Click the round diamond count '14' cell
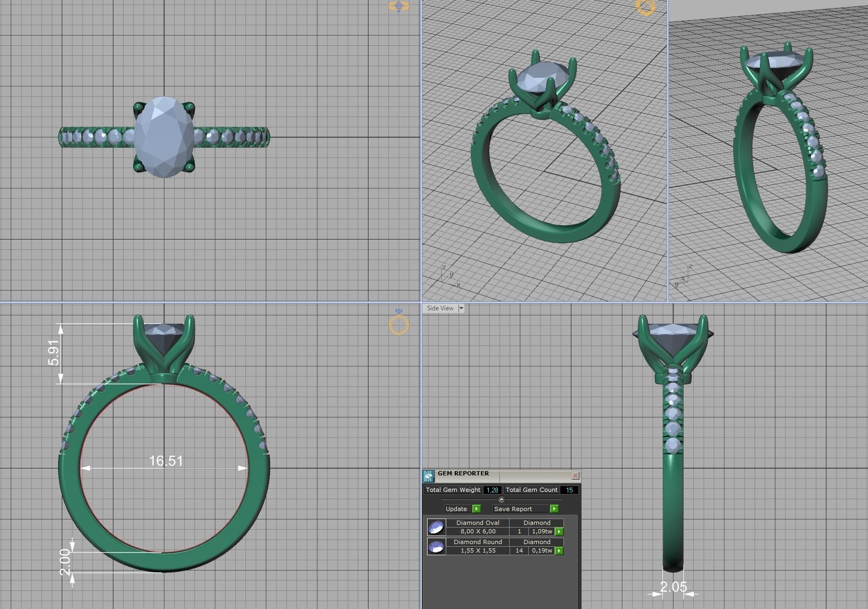Screen dimensions: 868x609 click(519, 550)
